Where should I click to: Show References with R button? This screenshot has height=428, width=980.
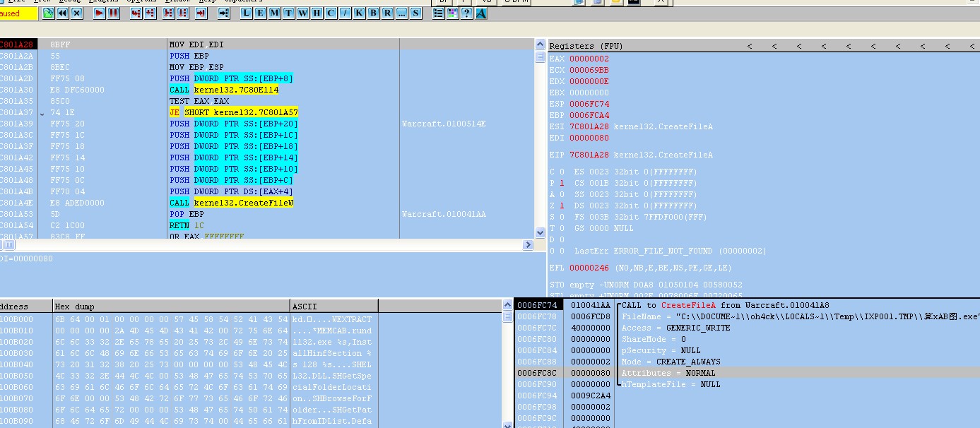[x=386, y=13]
